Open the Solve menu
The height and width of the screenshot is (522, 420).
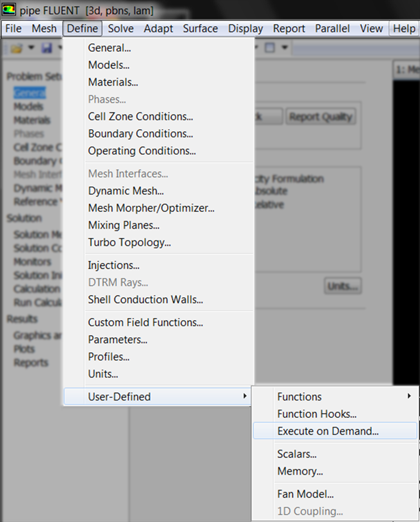pos(121,29)
